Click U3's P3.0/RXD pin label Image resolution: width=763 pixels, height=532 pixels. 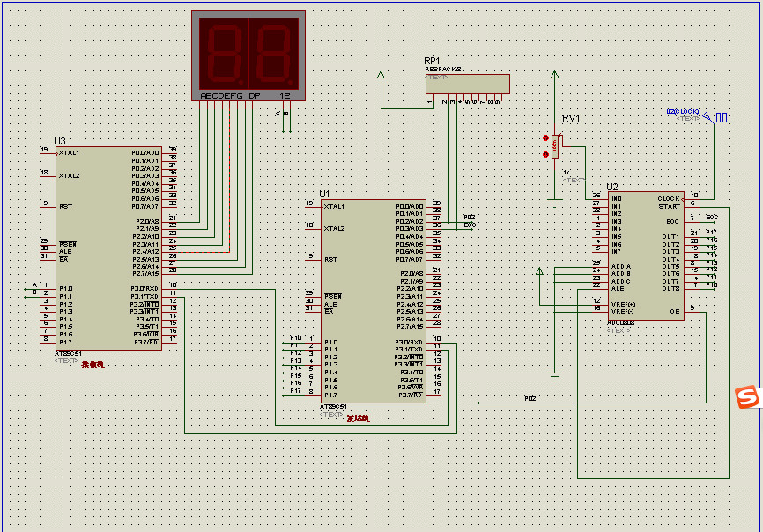(144, 289)
